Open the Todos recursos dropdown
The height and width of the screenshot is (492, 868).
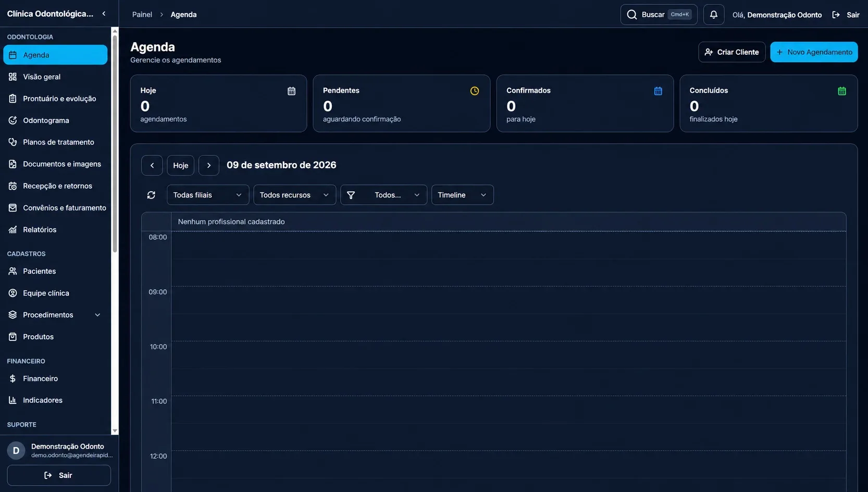(x=294, y=195)
